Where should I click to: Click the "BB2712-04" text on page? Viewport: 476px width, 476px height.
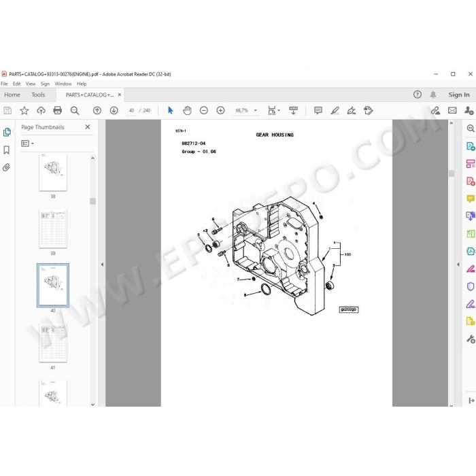194,143
